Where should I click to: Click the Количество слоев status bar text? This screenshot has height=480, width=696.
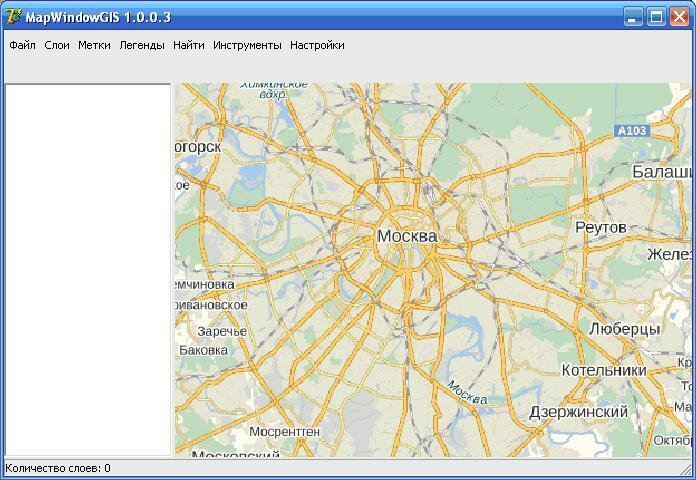58,468
